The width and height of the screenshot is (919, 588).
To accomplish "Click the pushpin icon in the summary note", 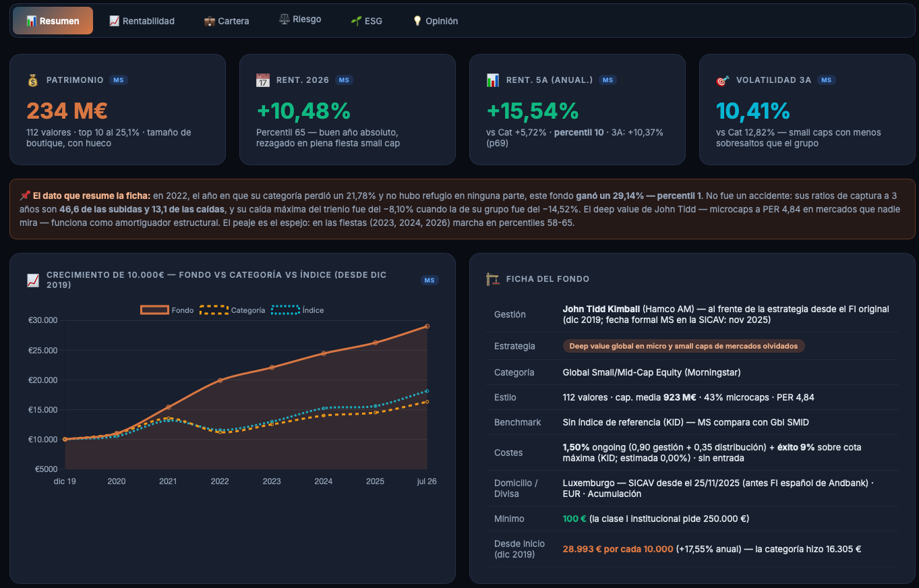I will click(x=25, y=195).
